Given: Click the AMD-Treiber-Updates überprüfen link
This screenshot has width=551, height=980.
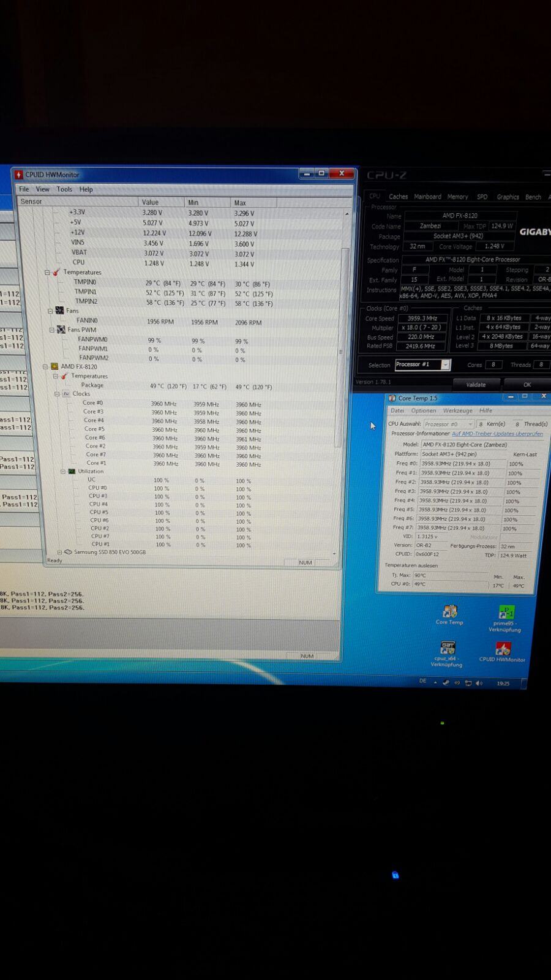Looking at the screenshot, I should (497, 434).
